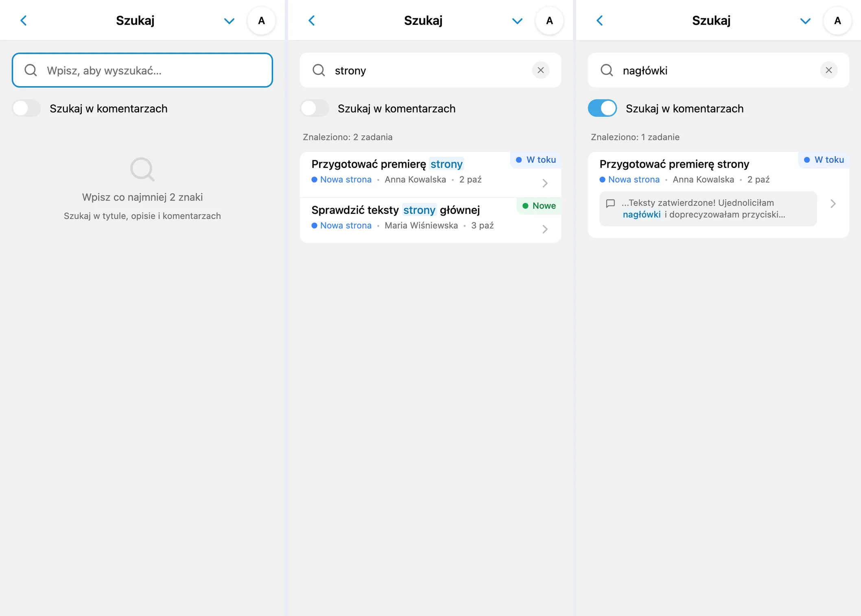The width and height of the screenshot is (861, 616).
Task: Open task 'Sprawdzić teksty strony głównej'
Action: pyautogui.click(x=430, y=220)
